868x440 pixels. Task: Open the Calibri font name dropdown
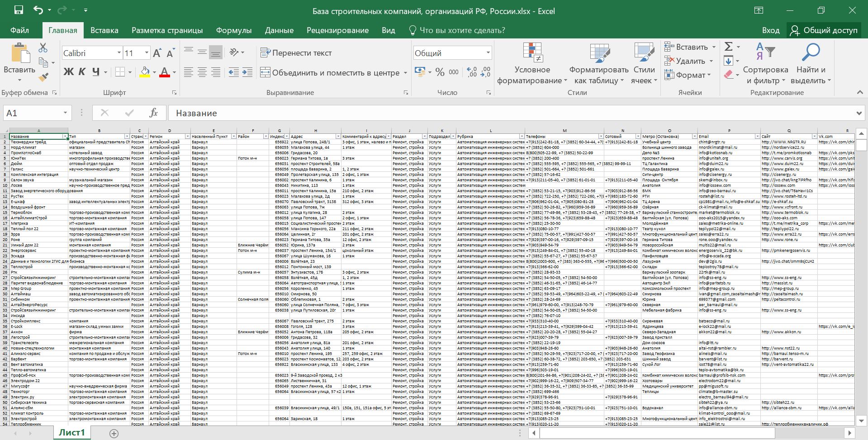pos(119,53)
